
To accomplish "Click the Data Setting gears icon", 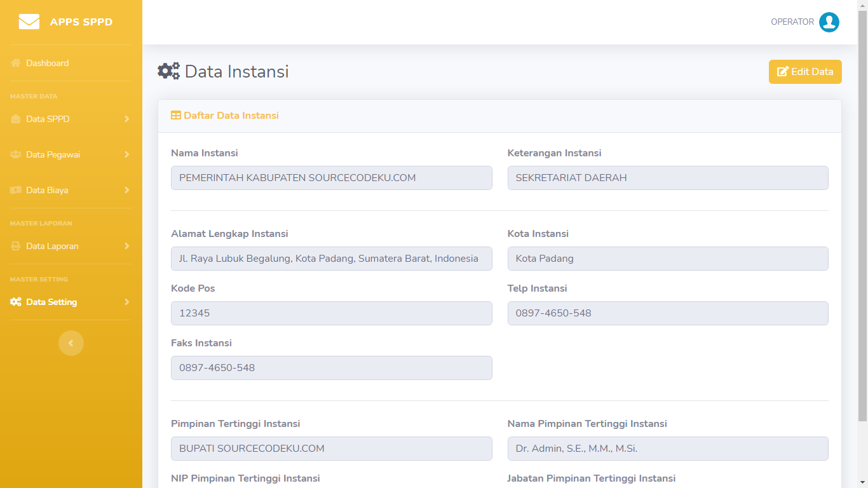I will pyautogui.click(x=16, y=302).
